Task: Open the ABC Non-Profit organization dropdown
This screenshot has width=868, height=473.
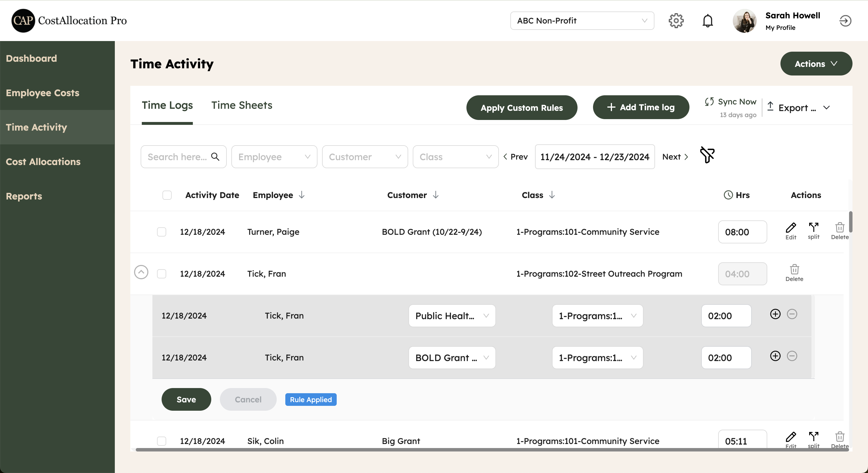Action: 582,21
